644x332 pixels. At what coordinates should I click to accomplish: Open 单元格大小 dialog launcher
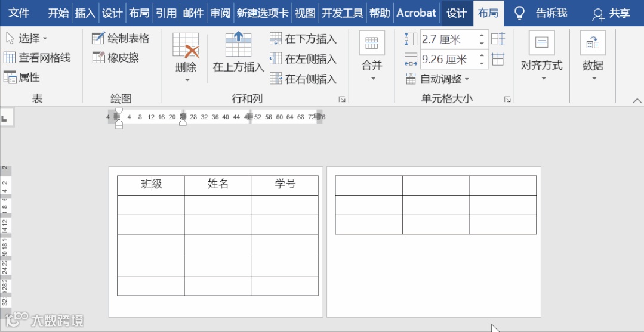507,99
